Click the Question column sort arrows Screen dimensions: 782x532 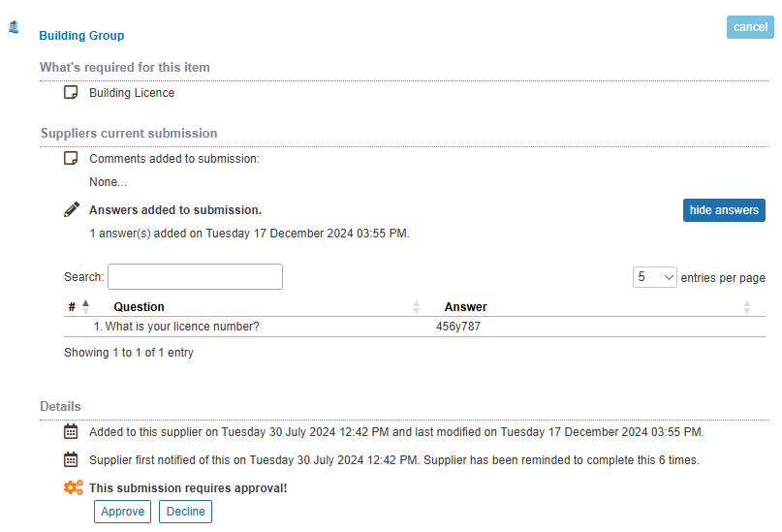417,307
